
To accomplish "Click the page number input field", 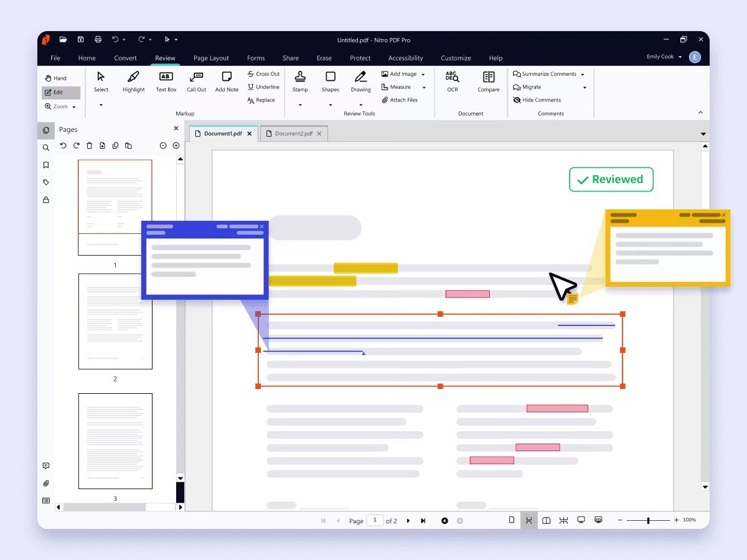I will (x=375, y=520).
